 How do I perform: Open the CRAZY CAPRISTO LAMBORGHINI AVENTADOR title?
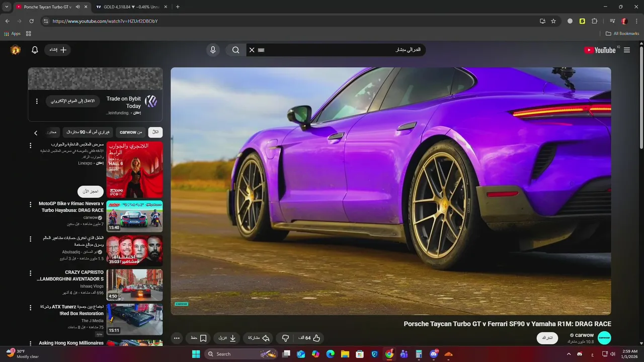(70, 276)
